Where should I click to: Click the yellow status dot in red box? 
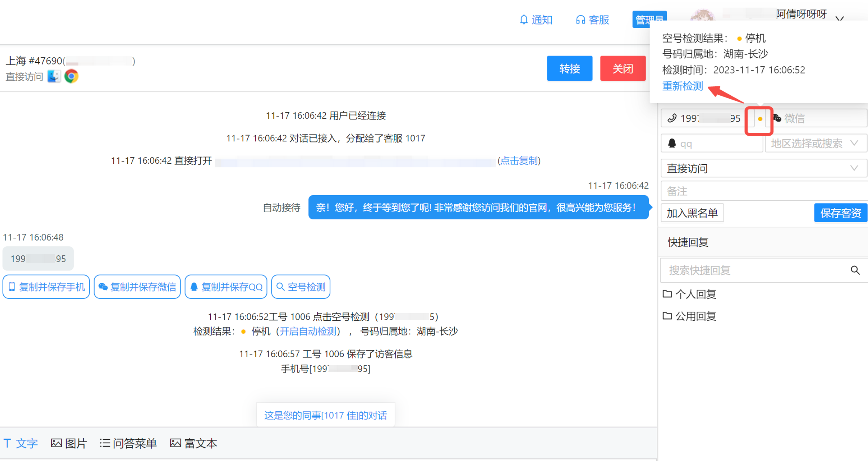tap(759, 118)
